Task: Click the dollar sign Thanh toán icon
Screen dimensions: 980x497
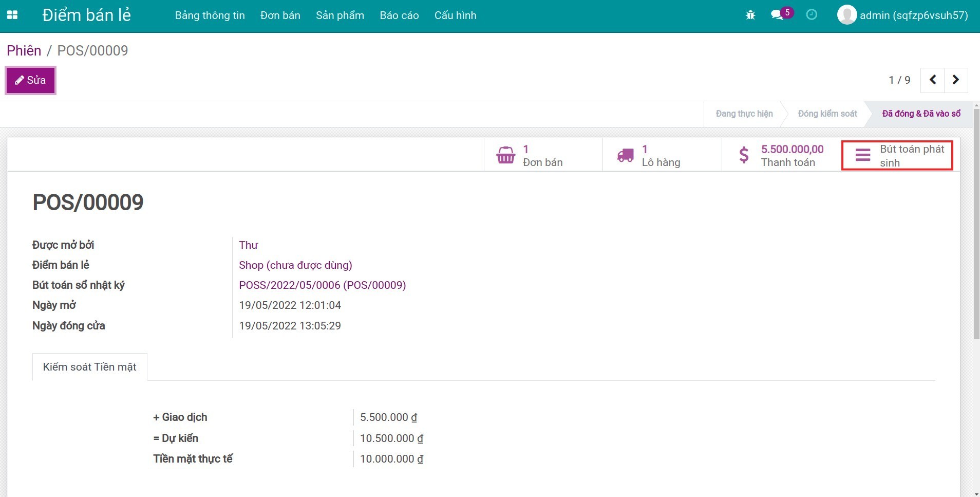Action: pyautogui.click(x=744, y=155)
